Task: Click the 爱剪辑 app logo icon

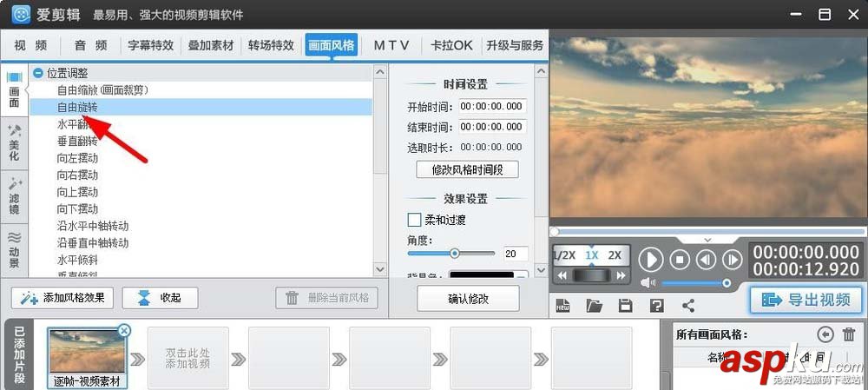Action: (21, 15)
